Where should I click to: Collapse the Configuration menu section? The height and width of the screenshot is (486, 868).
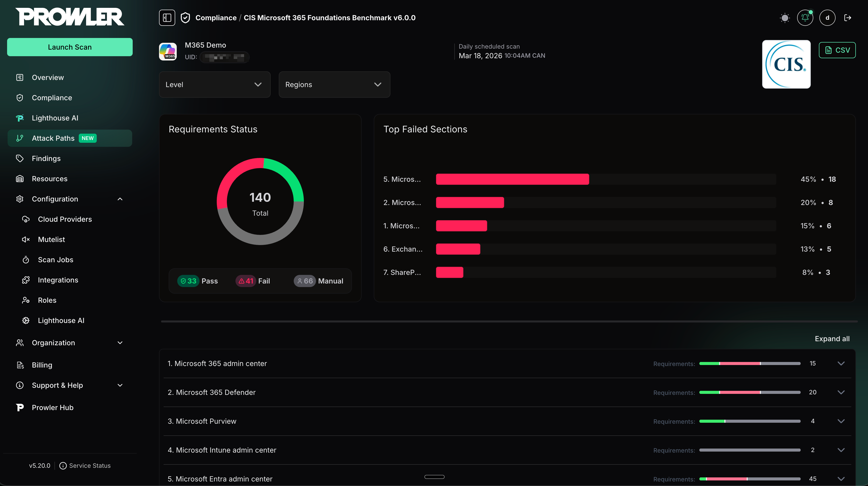[120, 199]
